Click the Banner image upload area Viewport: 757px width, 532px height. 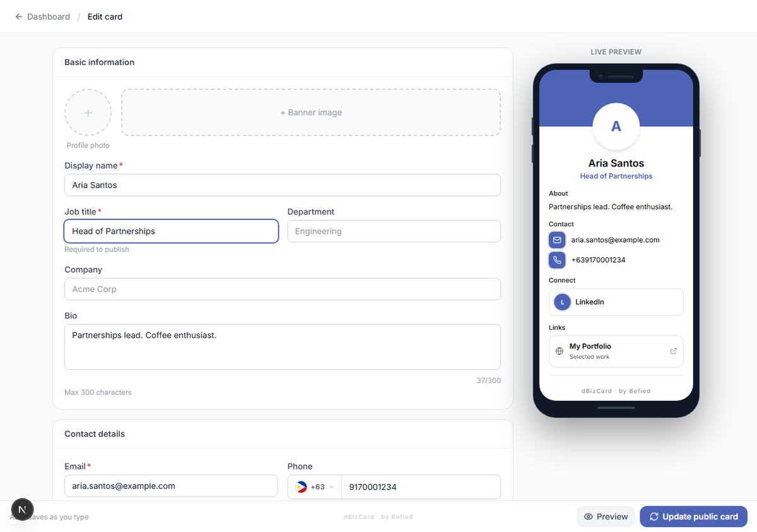tap(311, 112)
